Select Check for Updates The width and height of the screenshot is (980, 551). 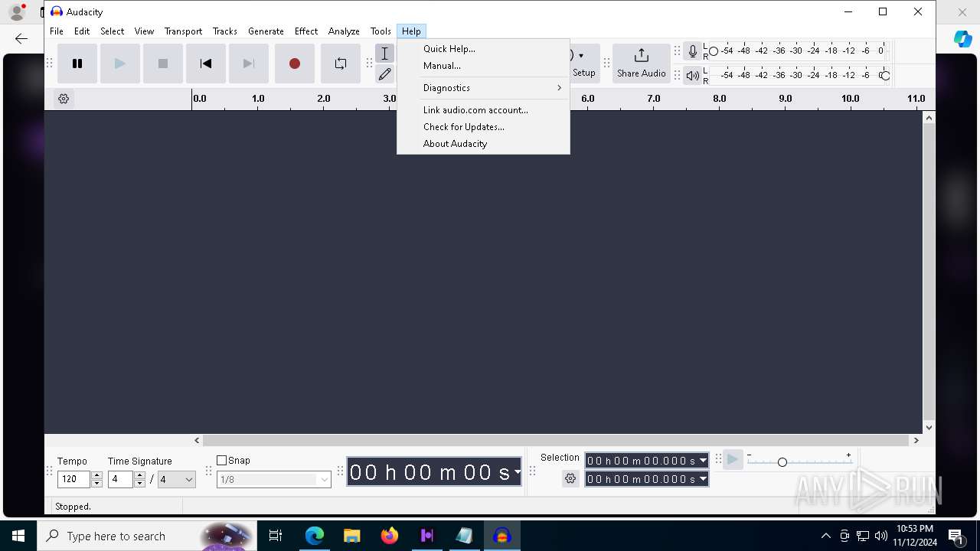click(483, 127)
